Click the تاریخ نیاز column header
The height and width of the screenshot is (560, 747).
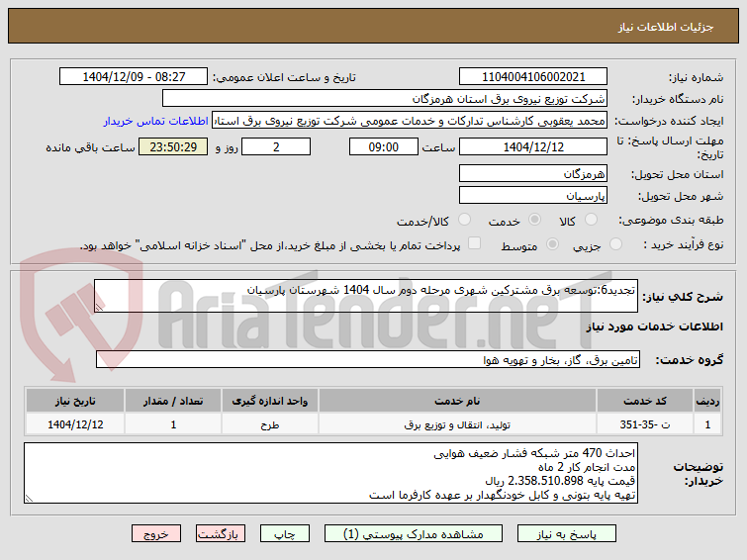click(x=75, y=401)
